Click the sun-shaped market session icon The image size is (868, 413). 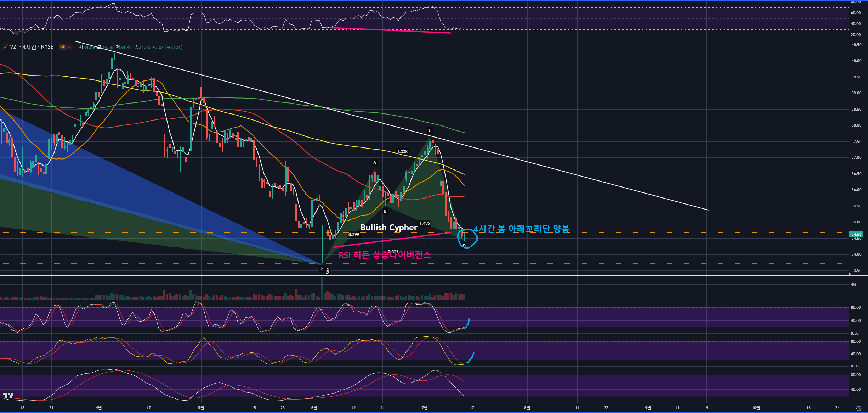(x=63, y=47)
